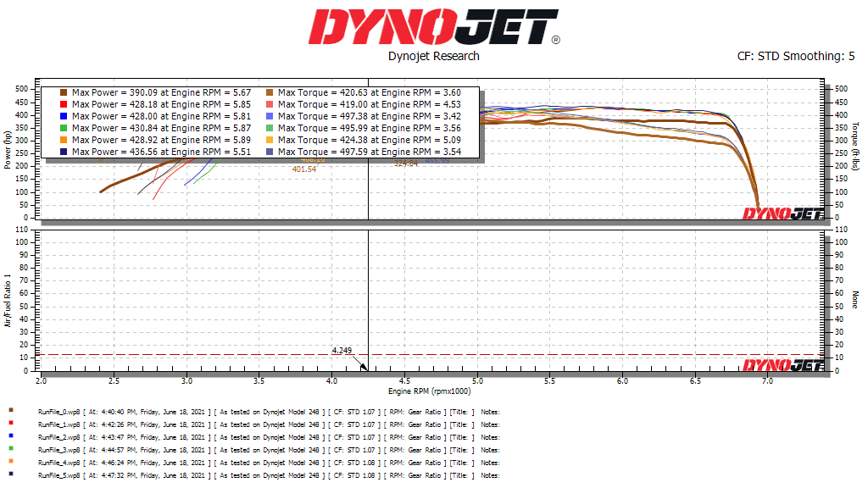Click the RunFile_1.wp8 run entry
868x488 pixels.
[269, 425]
